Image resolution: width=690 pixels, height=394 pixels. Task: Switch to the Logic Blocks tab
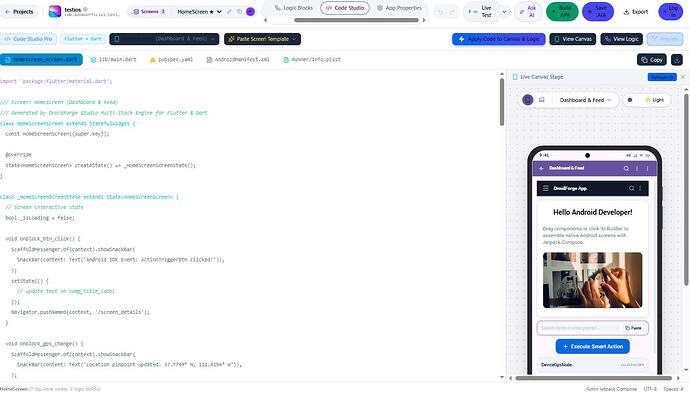pyautogui.click(x=294, y=8)
